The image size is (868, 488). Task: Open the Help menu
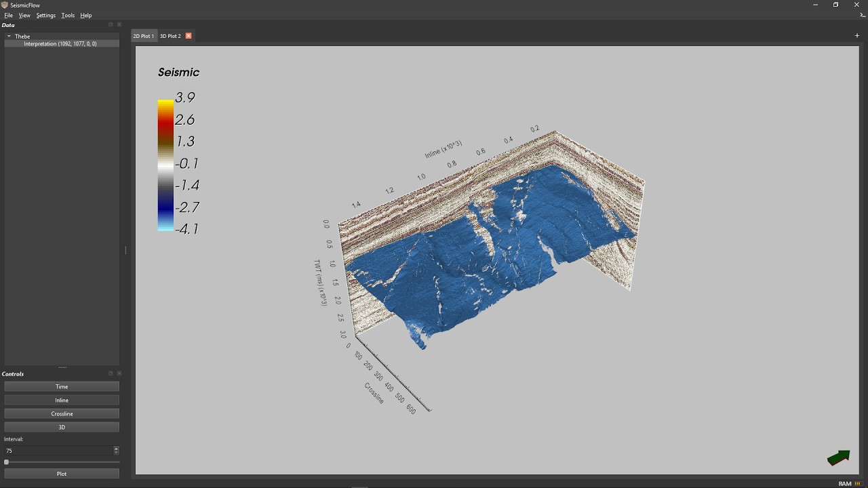pos(86,15)
